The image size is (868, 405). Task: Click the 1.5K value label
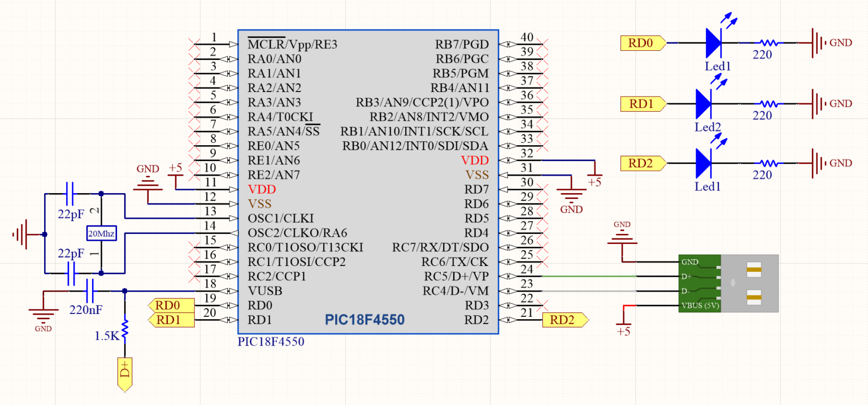107,336
